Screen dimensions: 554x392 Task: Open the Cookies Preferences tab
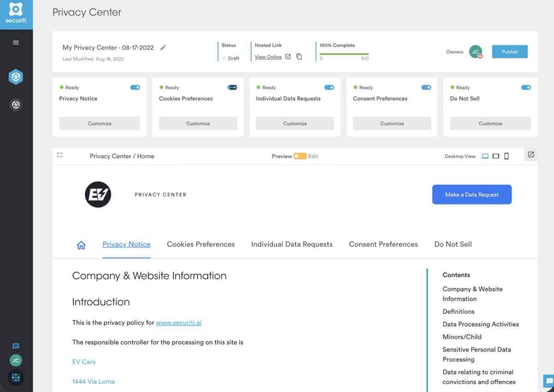tap(201, 244)
